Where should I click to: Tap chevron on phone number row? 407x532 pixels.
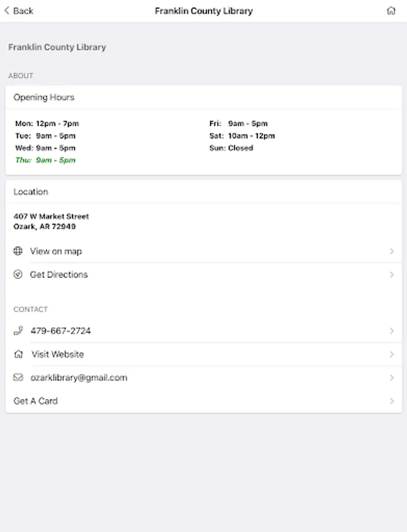tap(392, 331)
